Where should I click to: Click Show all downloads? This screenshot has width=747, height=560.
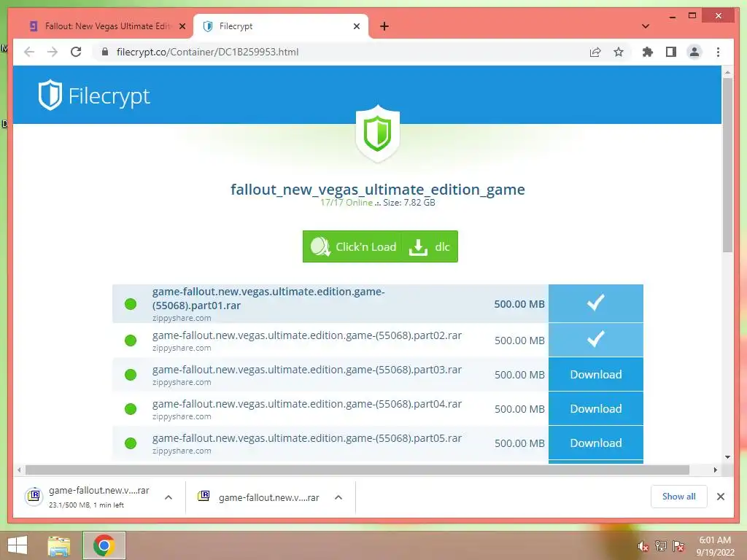point(678,497)
